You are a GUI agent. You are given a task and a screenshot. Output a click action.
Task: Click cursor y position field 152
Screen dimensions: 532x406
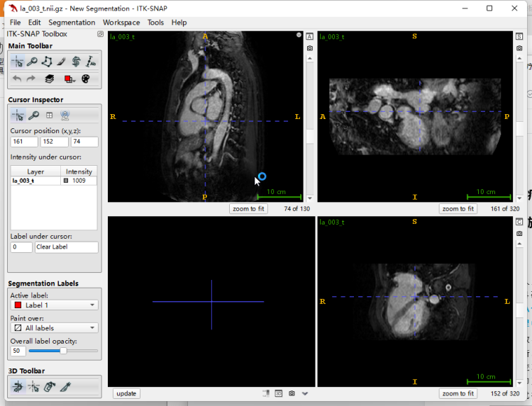coord(55,142)
